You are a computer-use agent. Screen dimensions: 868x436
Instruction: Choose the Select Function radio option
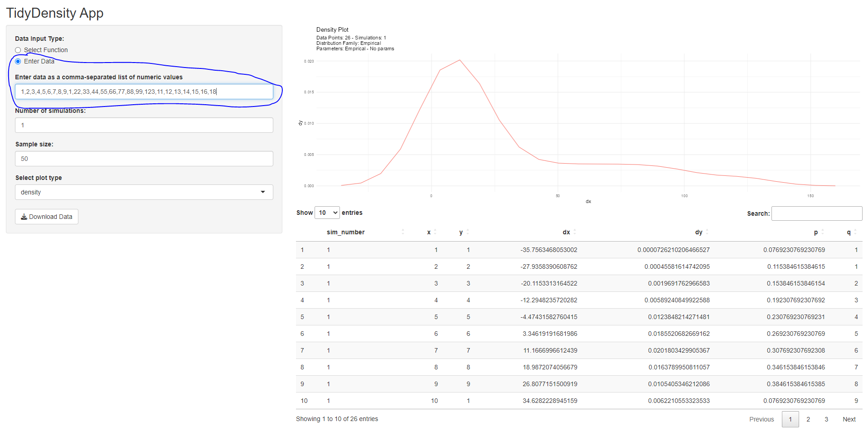click(x=18, y=50)
